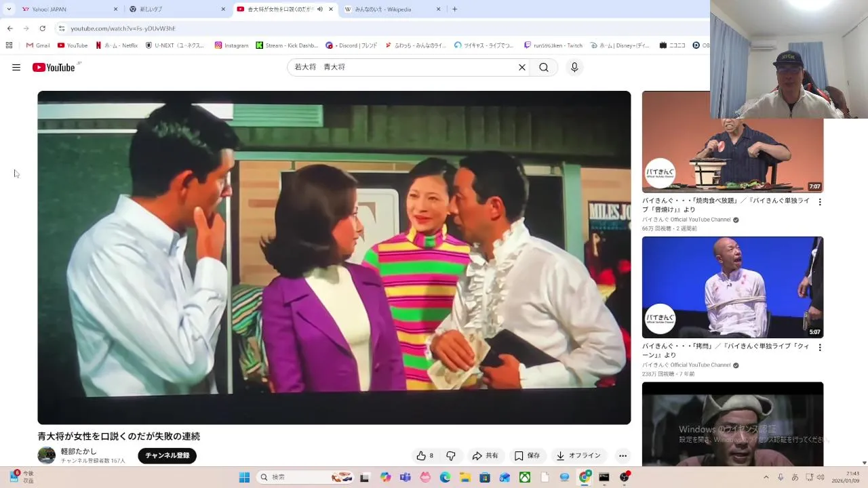Open the Chrome apps grid shortcut
The height and width of the screenshot is (488, 868).
pyautogui.click(x=9, y=45)
